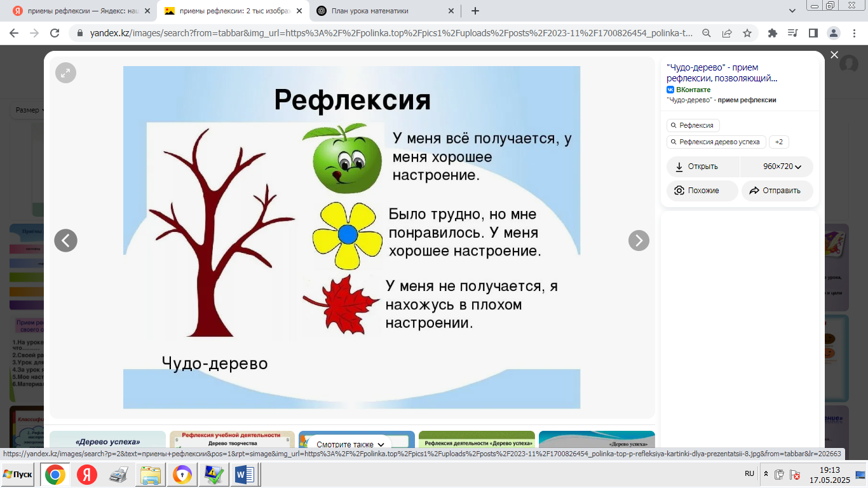Go to the previous image arrow
The image size is (868, 488).
[x=65, y=240]
